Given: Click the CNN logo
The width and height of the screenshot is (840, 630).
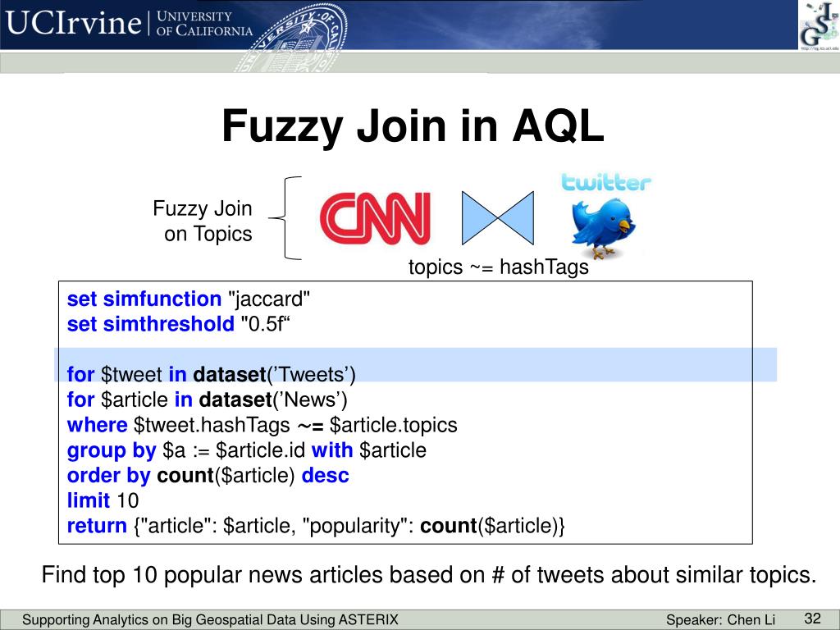Looking at the screenshot, I should (375, 218).
